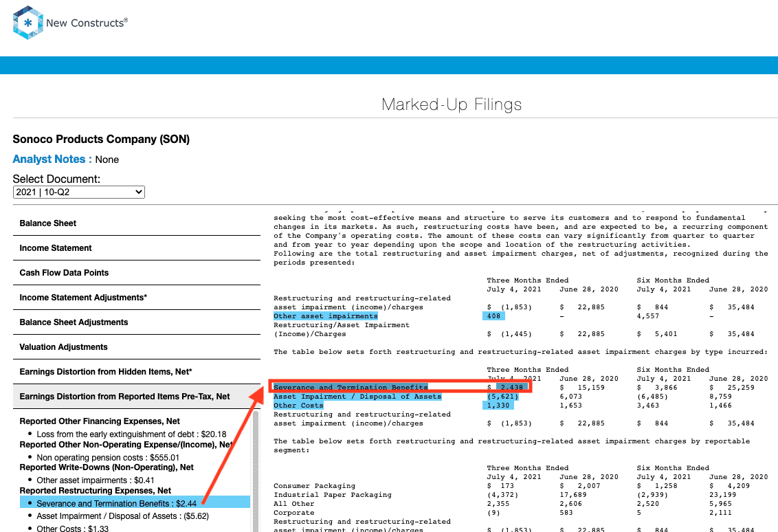Select Asset Impairment / Disposal of Assets item

point(122,516)
